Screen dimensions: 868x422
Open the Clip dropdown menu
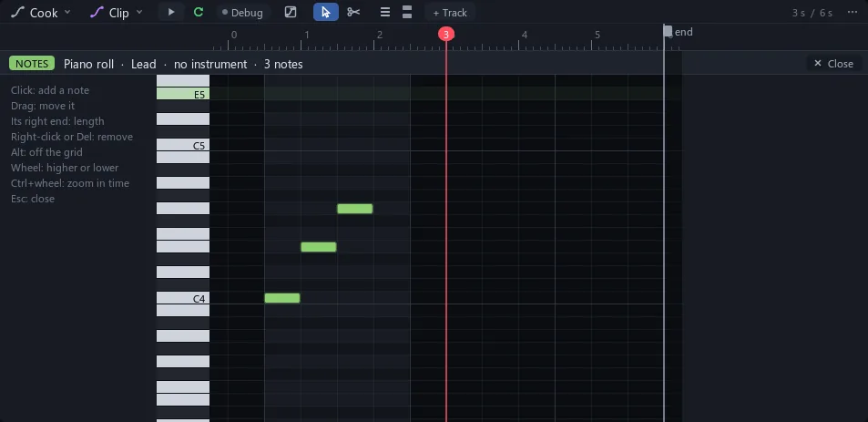[x=117, y=12]
